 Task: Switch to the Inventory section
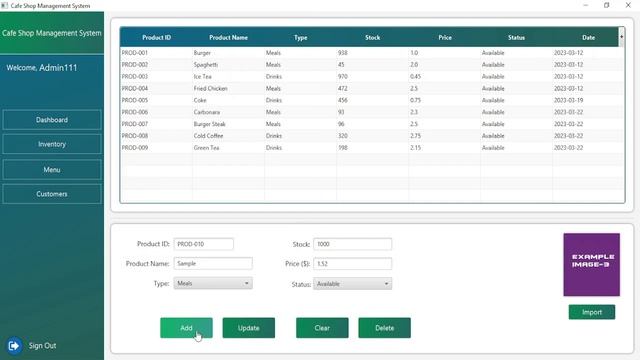coord(52,144)
